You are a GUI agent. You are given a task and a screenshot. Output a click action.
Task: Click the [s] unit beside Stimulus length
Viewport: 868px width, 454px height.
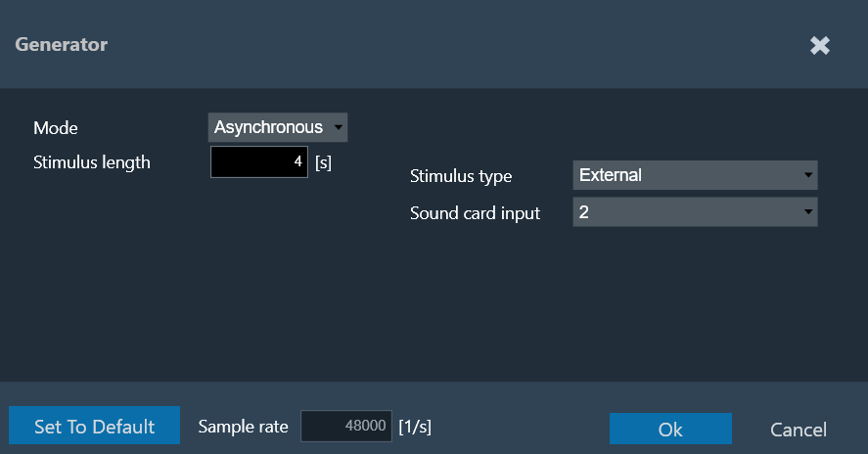tap(323, 162)
